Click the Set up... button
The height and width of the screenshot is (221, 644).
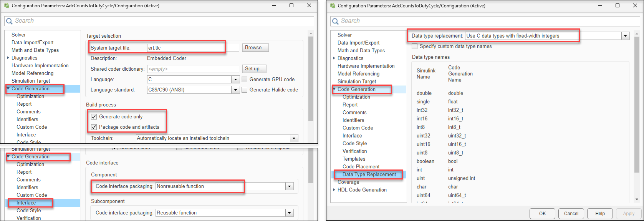[254, 69]
